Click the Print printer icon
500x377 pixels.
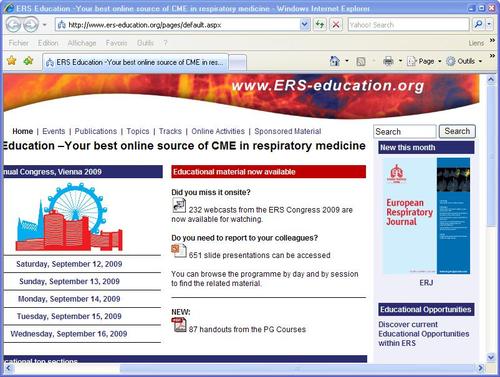pos(388,61)
